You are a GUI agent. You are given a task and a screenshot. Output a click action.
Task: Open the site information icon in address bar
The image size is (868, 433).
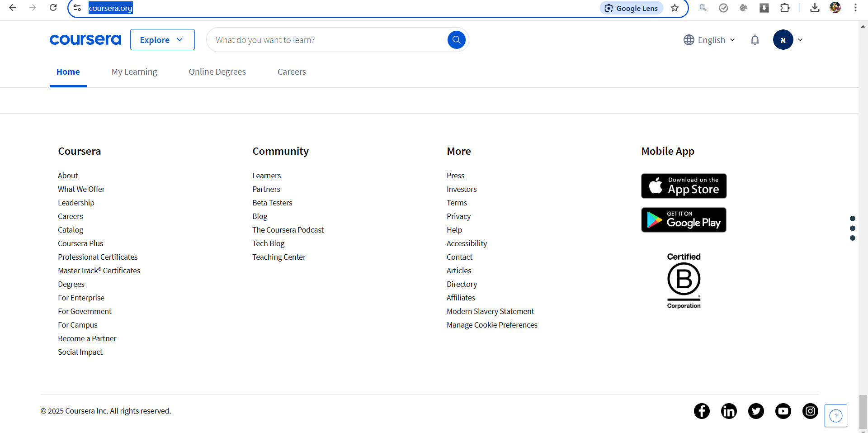(77, 8)
